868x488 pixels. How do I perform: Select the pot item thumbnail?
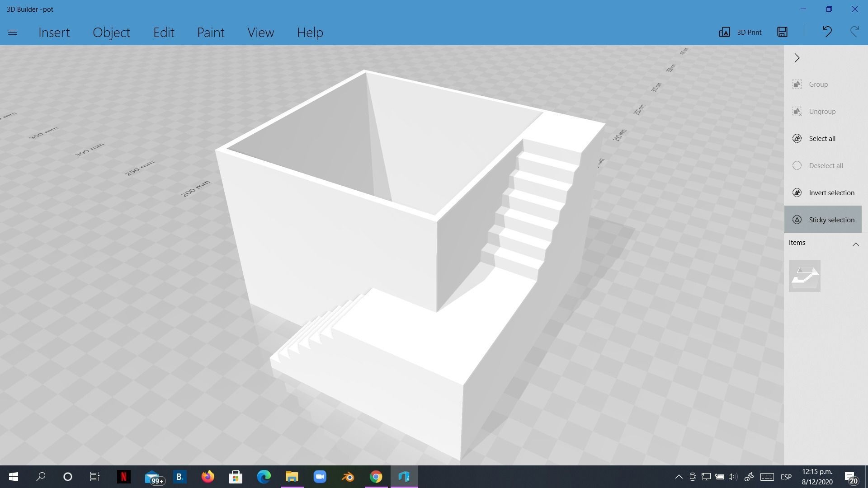click(805, 276)
